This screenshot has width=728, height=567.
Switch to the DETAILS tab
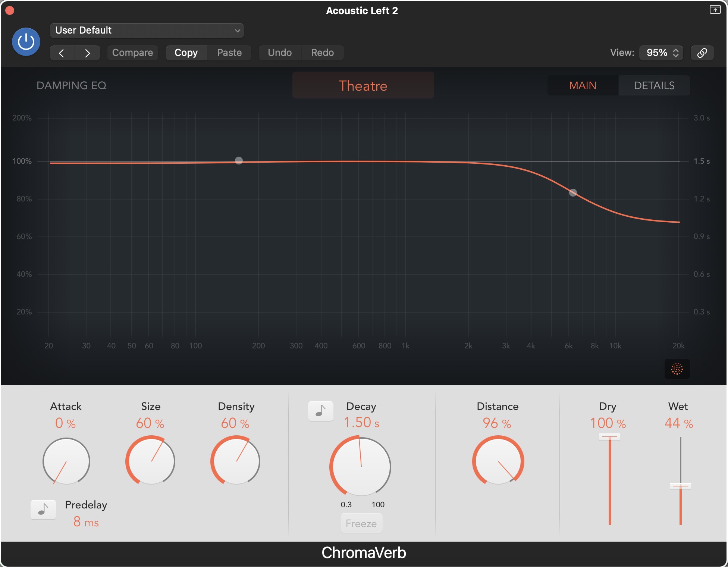tap(654, 85)
